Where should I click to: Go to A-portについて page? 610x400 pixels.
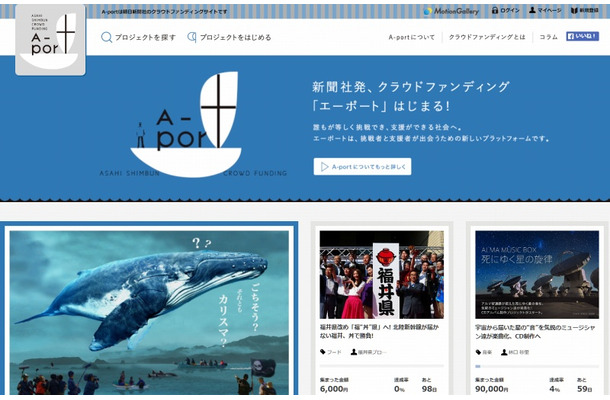click(411, 37)
